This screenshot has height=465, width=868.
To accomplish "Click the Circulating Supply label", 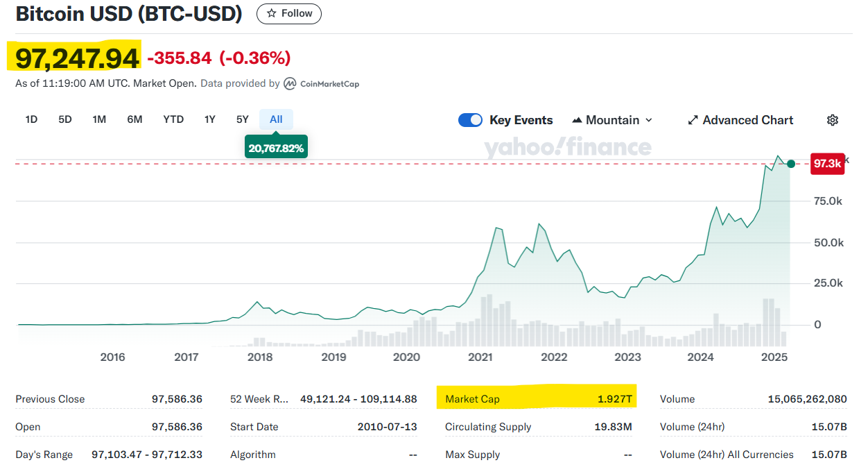I will point(488,427).
